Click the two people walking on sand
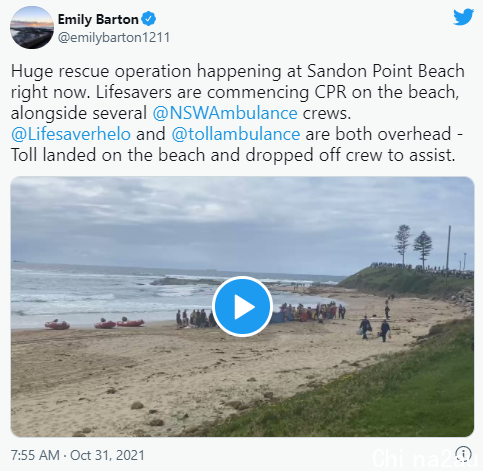The image size is (483, 471). point(375,328)
